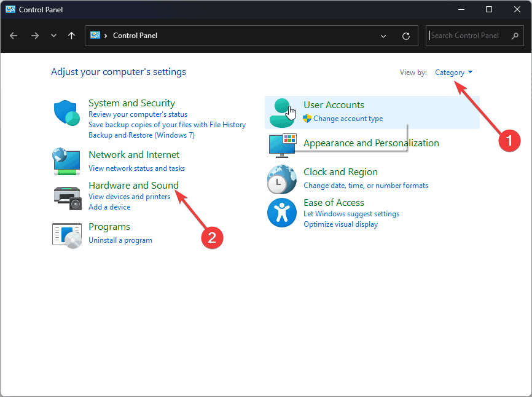Click the search magnifier icon
Viewport: 532px width, 397px height.
pos(515,36)
